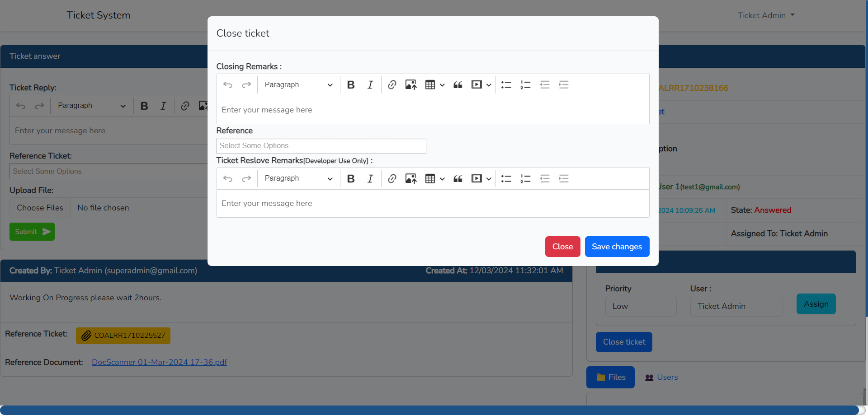Click italic icon in Closing Remarks toolbar

(370, 85)
